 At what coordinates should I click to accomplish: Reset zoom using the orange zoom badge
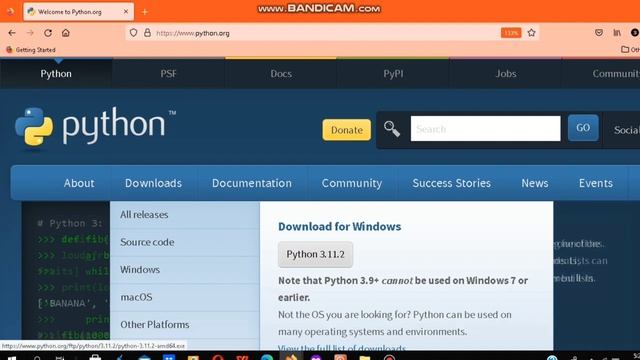pyautogui.click(x=511, y=33)
